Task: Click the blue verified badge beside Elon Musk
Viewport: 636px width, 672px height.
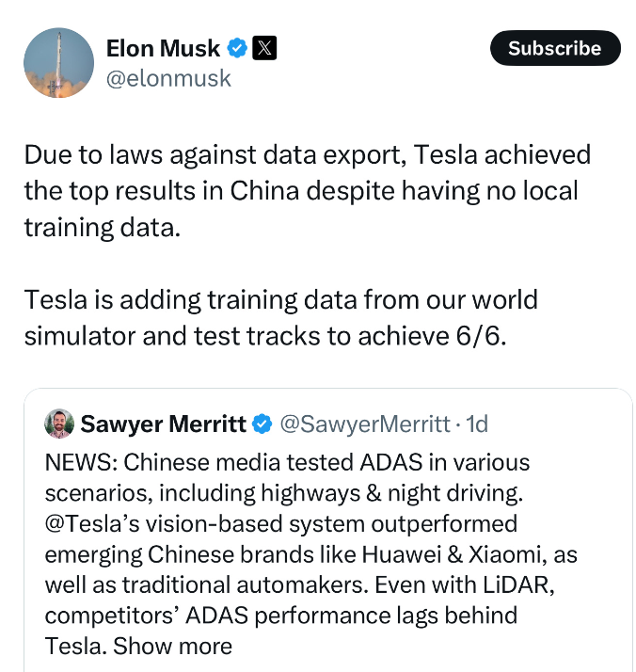Action: 238,48
